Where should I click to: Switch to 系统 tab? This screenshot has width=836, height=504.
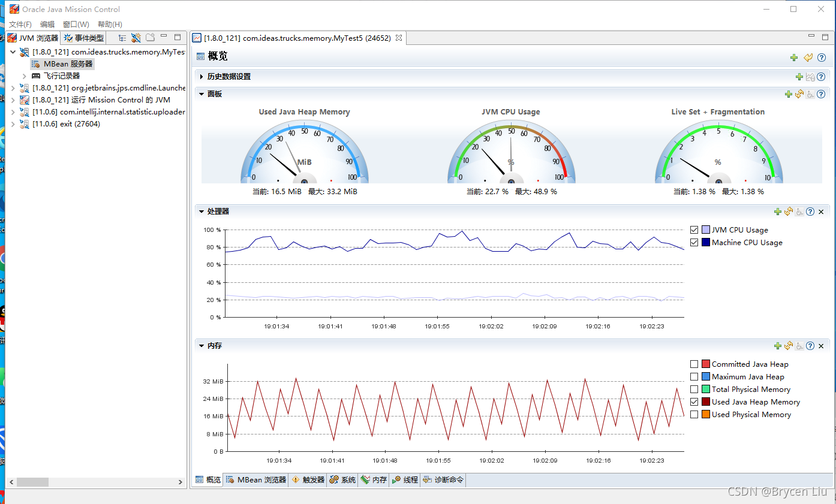click(x=342, y=480)
